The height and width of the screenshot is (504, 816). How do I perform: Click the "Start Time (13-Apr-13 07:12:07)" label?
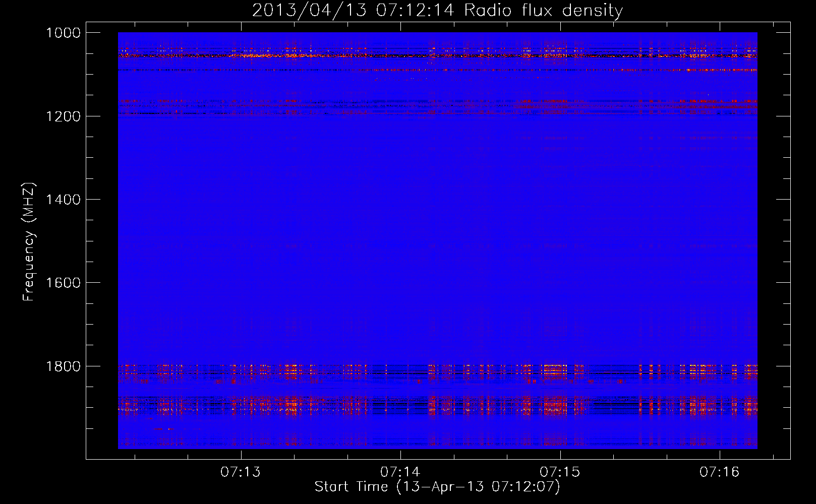437,487
